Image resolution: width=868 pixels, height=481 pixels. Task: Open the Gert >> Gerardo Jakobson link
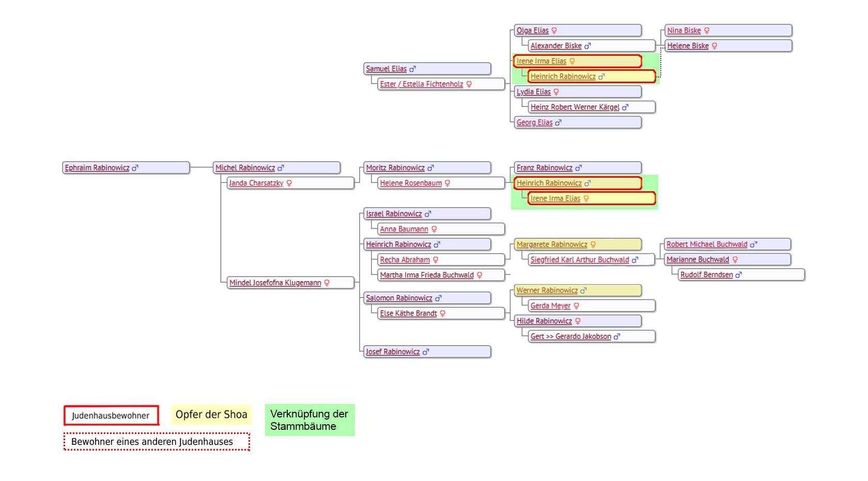pos(570,336)
